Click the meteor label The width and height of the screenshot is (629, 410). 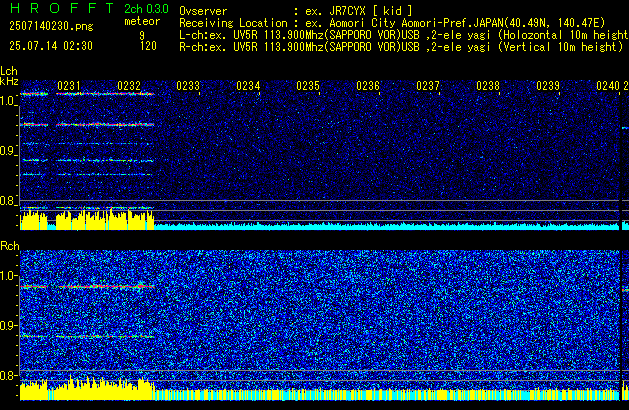click(x=142, y=21)
